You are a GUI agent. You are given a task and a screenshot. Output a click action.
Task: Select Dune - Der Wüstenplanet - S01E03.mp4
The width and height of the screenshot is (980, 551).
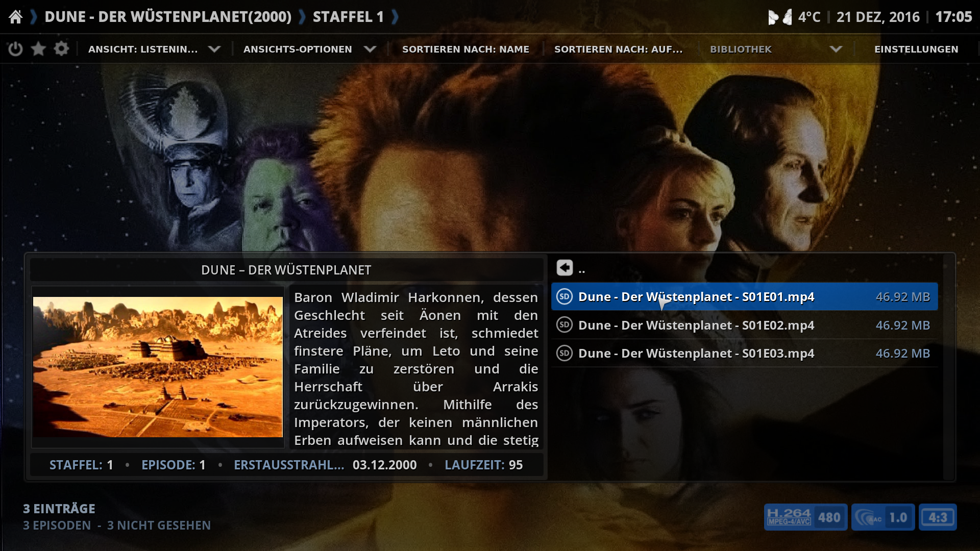744,353
